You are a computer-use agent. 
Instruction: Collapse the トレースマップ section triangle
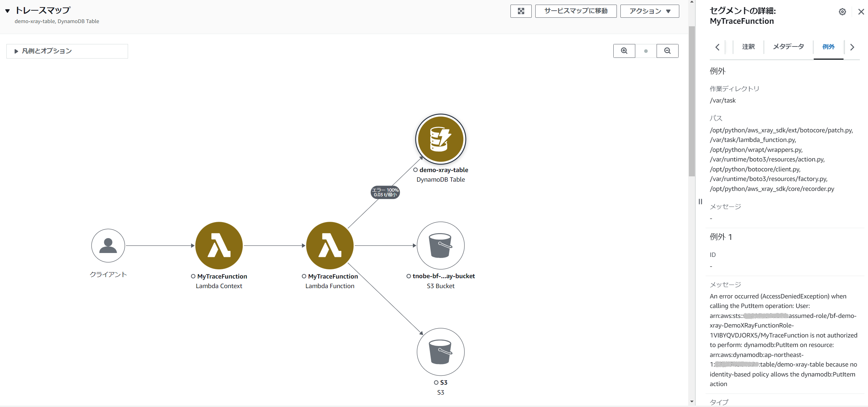tap(7, 11)
